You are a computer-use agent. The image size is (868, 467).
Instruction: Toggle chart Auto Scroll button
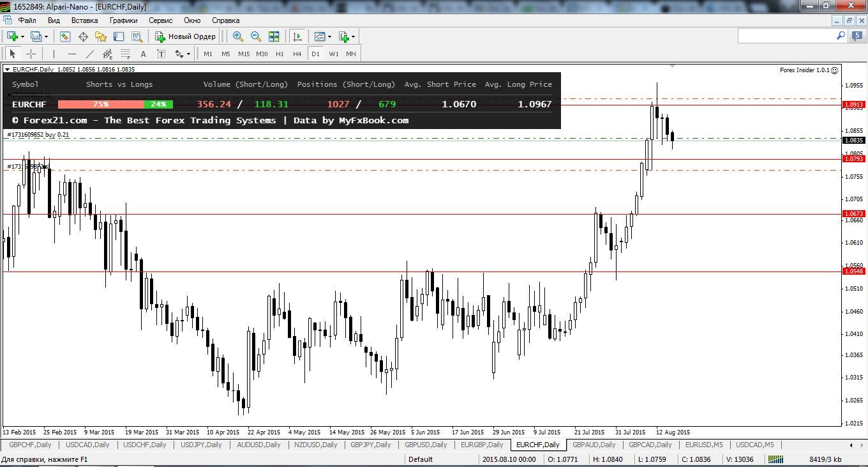(x=297, y=36)
